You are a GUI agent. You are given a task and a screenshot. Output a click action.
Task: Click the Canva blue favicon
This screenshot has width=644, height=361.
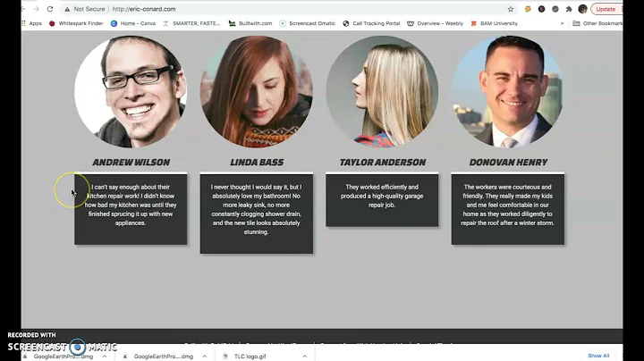(x=114, y=23)
